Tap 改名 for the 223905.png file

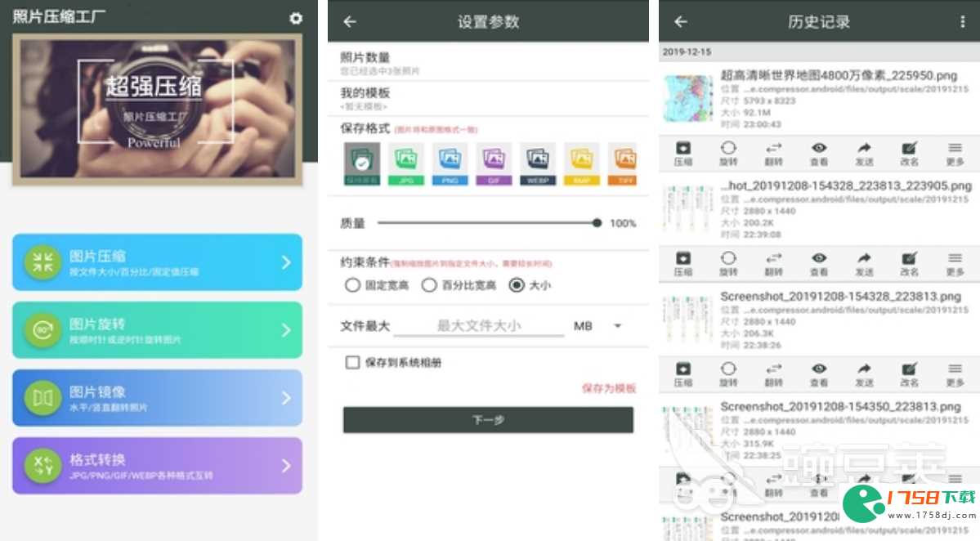[x=910, y=264]
